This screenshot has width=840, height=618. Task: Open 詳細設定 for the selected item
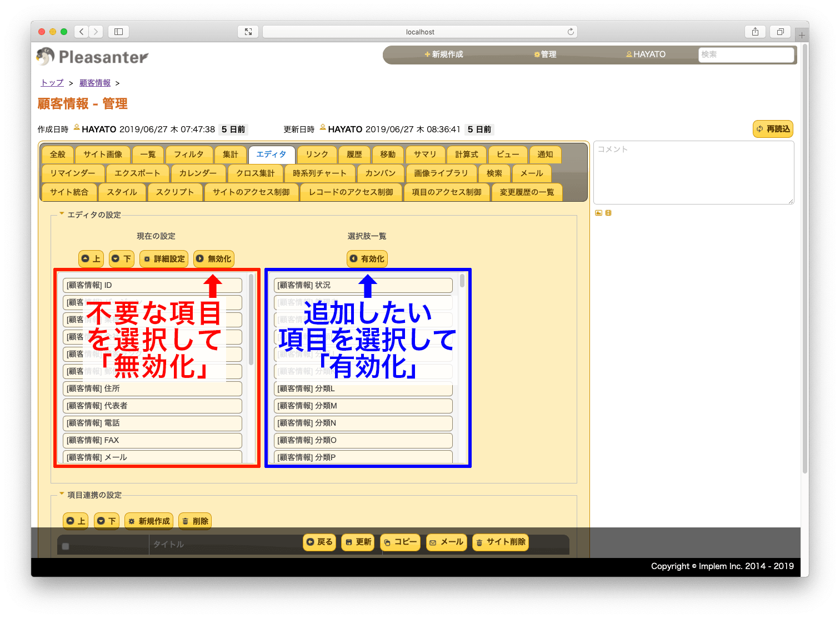pos(164,258)
